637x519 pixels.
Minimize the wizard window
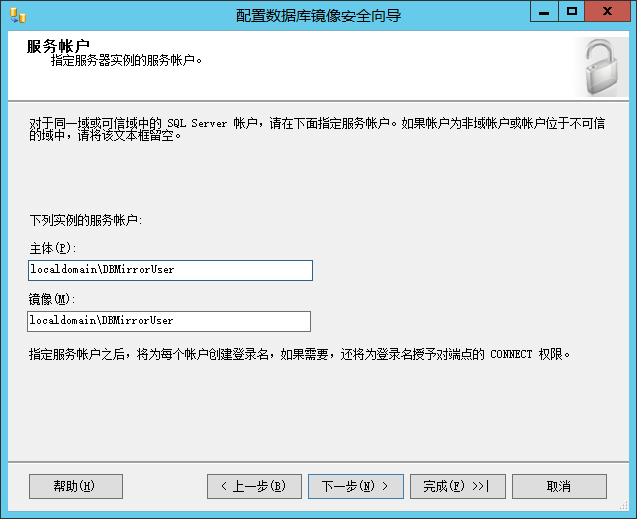coord(543,12)
